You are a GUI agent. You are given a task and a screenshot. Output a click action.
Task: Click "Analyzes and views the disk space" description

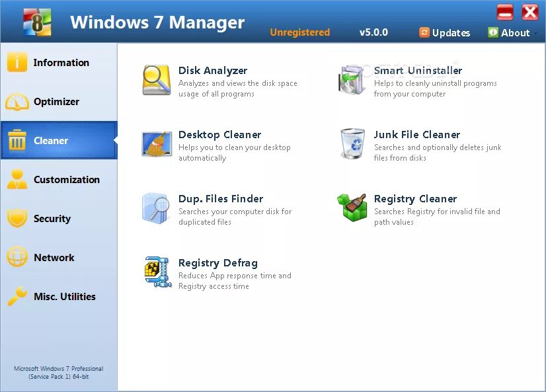[238, 83]
